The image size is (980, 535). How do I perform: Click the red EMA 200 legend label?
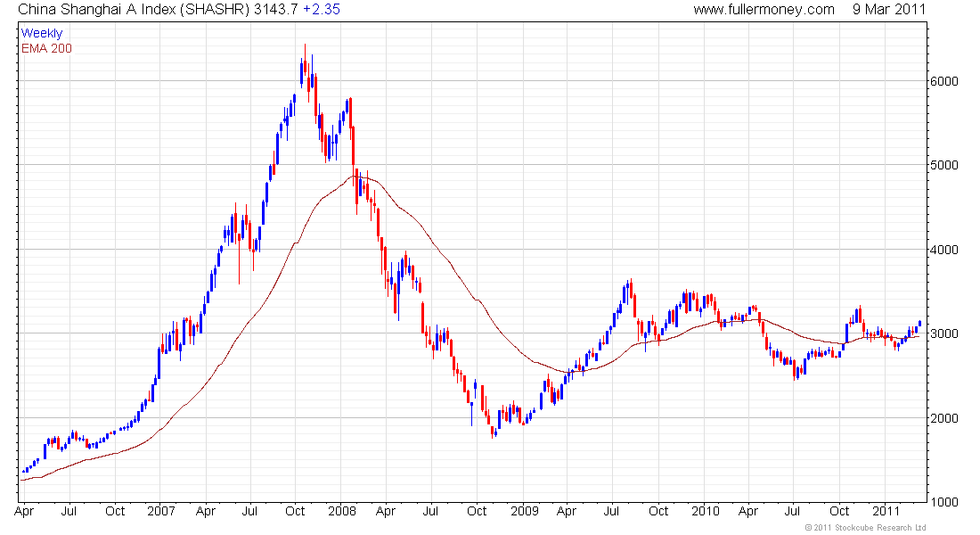click(46, 48)
